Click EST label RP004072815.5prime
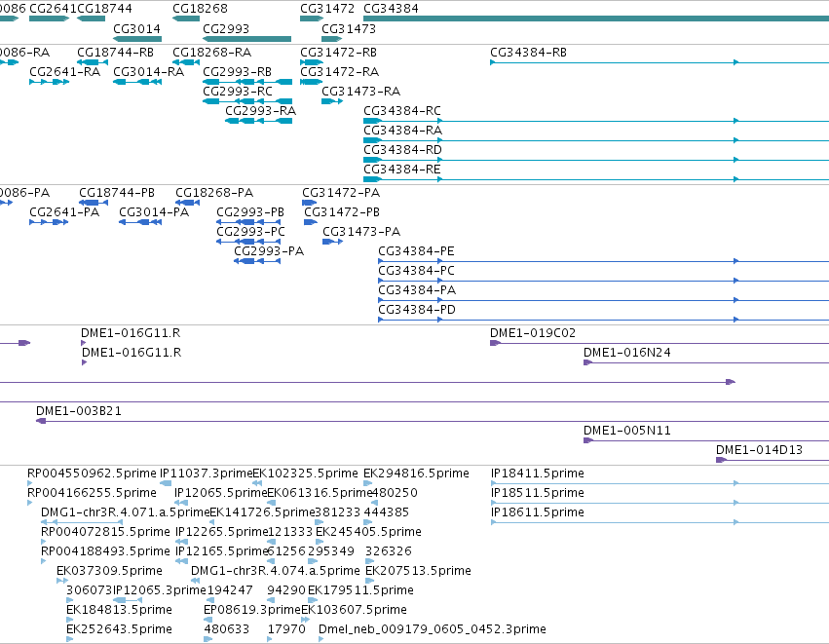Screen dimensions: 829x644 click(x=106, y=531)
